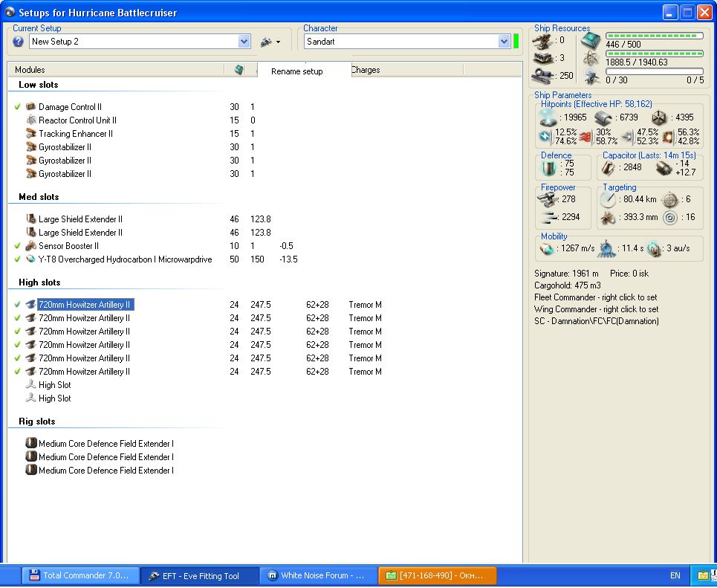Click the explosive resistance icon
This screenshot has width=717, height=588.
tap(669, 136)
